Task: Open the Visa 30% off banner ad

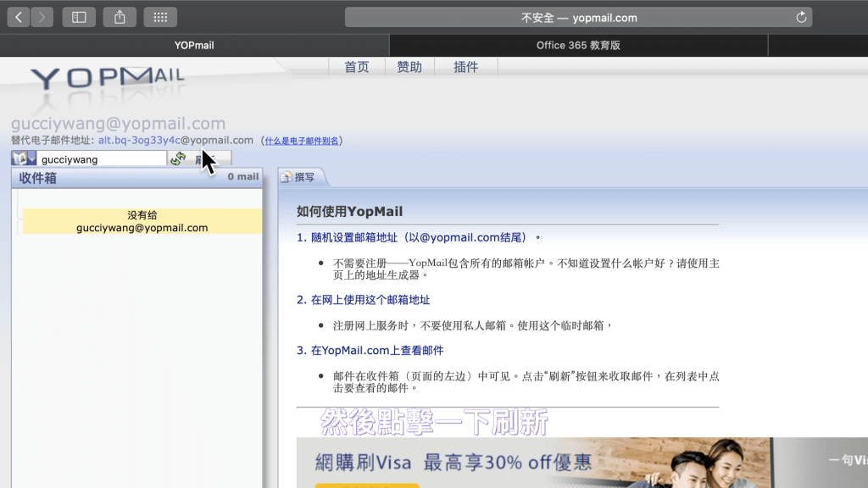Action: pyautogui.click(x=582, y=463)
